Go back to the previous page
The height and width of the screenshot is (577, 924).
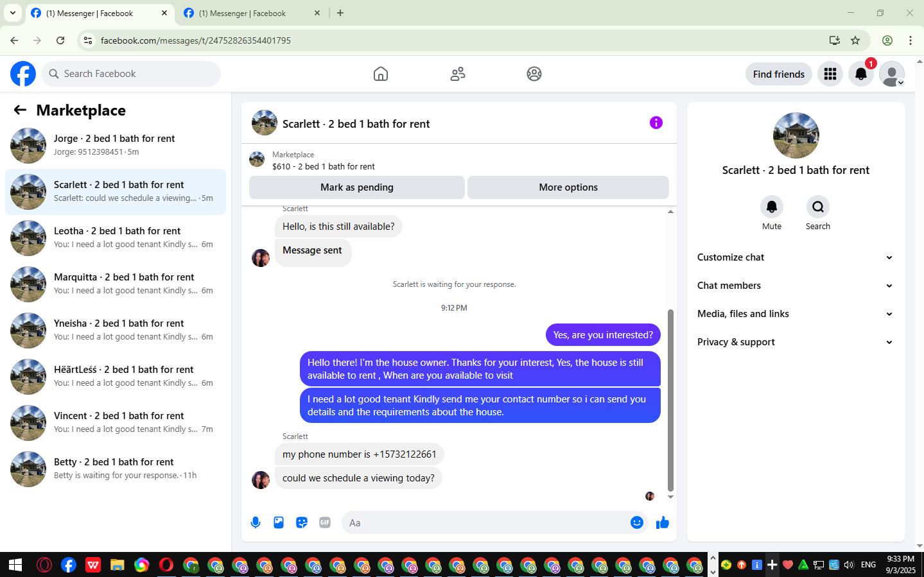coord(14,40)
